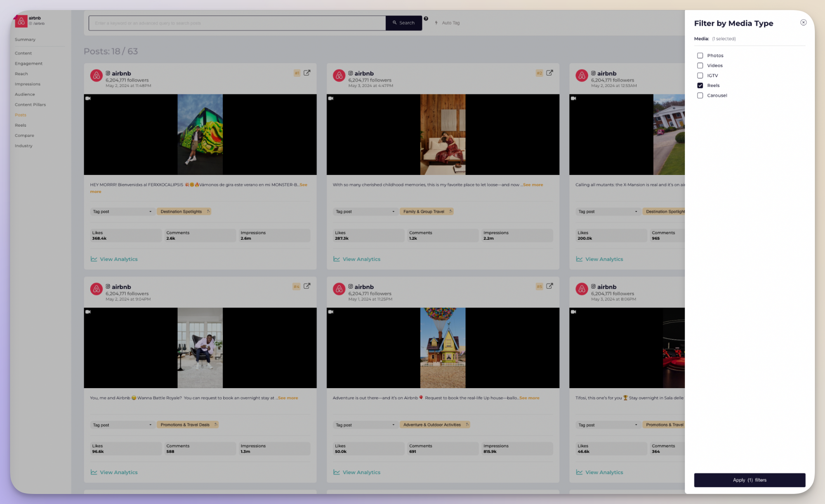The image size is (825, 504).
Task: Open monster bus reel thumbnail
Action: coord(200,134)
